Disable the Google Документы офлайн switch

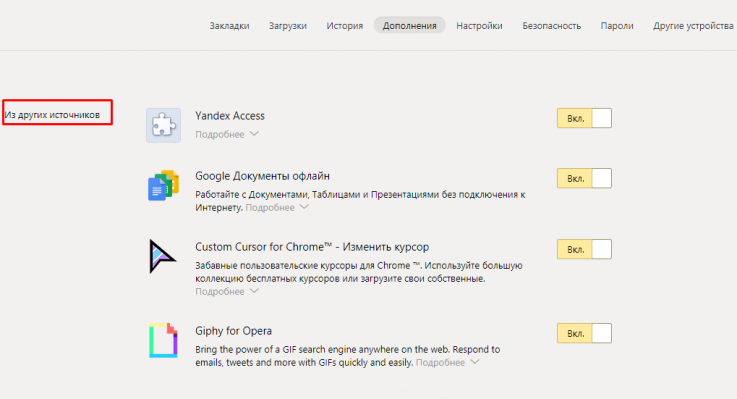tap(584, 178)
